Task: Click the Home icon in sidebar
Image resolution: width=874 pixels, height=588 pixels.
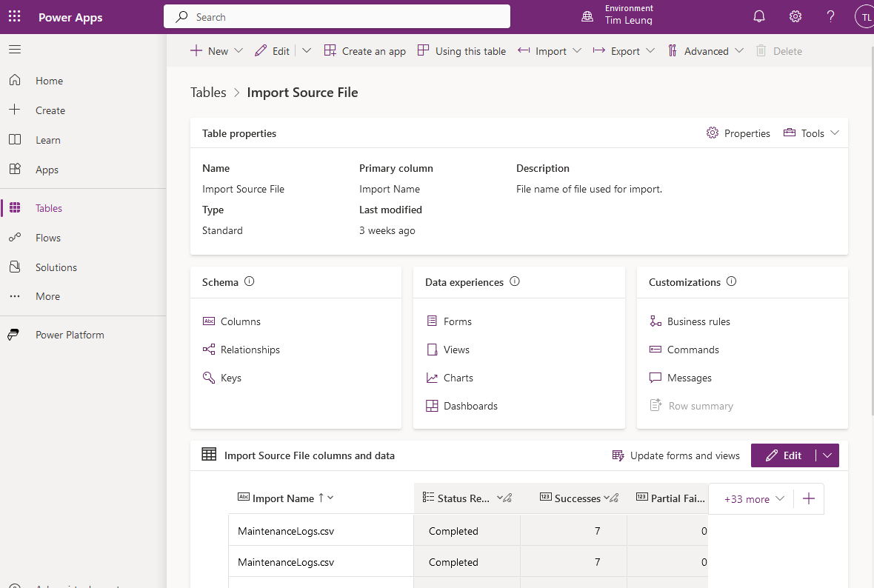Action: [15, 80]
